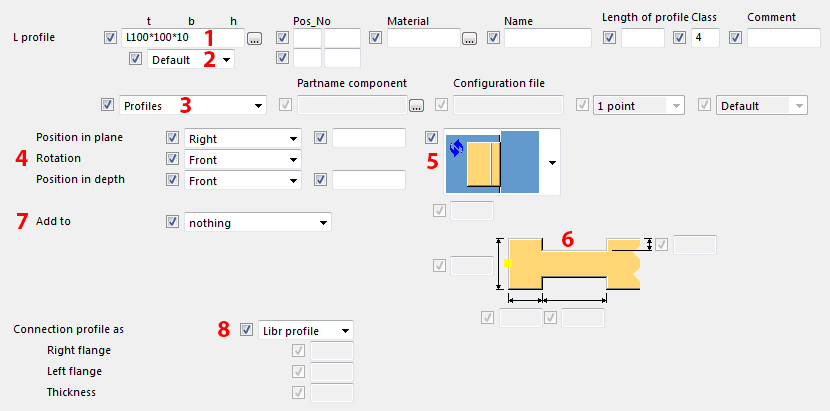Toggle the Position in plane checkbox
Screen dimensions: 830x411
(x=172, y=138)
